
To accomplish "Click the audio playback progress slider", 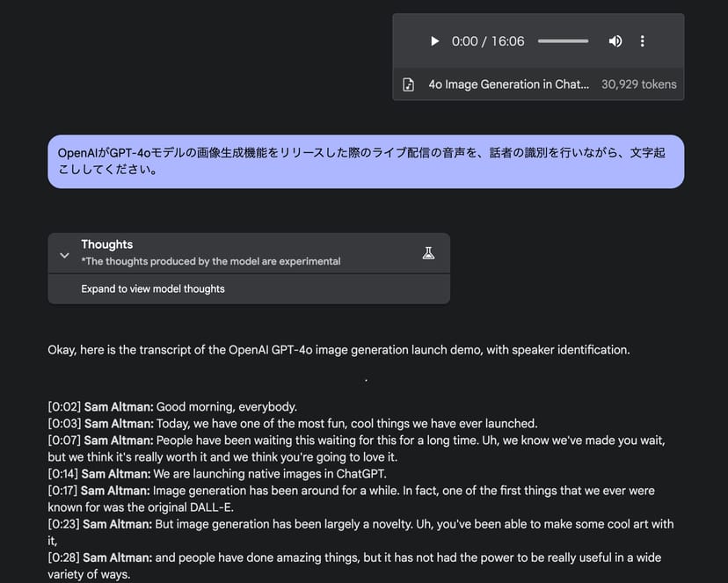I will click(x=563, y=41).
